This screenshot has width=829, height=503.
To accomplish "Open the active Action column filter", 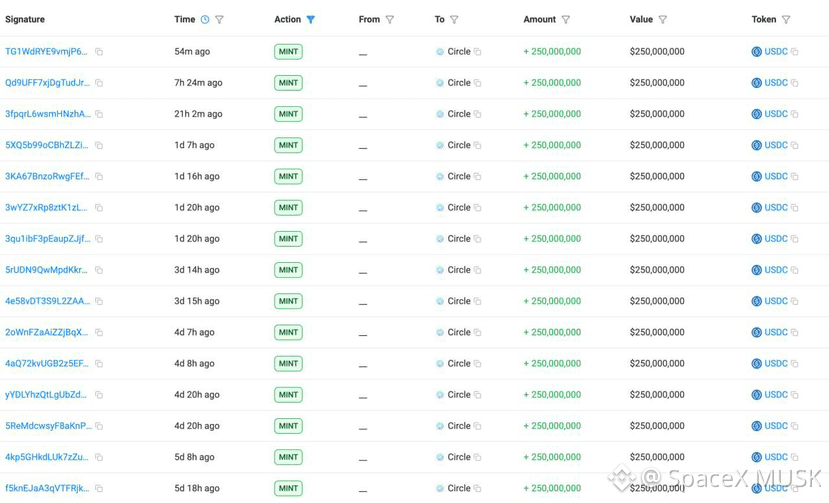I will point(311,20).
